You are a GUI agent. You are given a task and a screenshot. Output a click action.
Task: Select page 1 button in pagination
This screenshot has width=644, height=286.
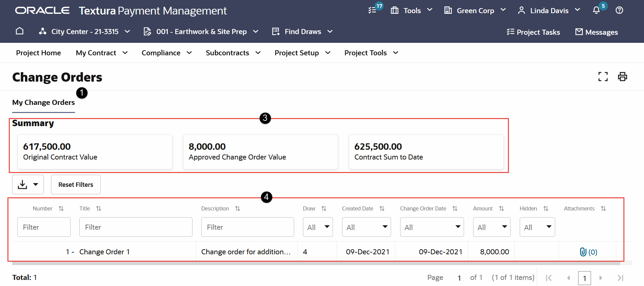point(585,278)
